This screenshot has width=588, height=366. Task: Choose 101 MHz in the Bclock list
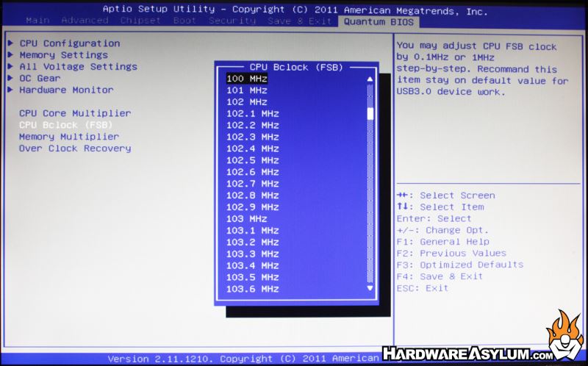pyautogui.click(x=247, y=90)
